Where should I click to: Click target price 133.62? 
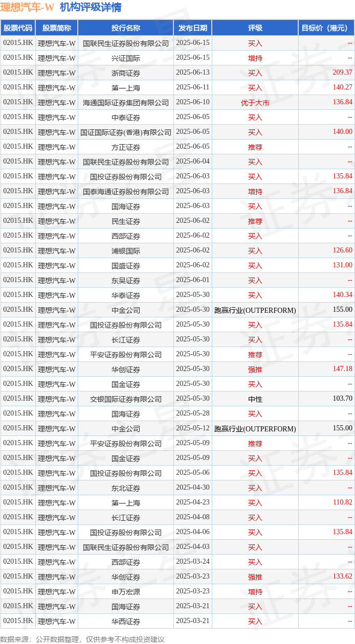(342, 577)
